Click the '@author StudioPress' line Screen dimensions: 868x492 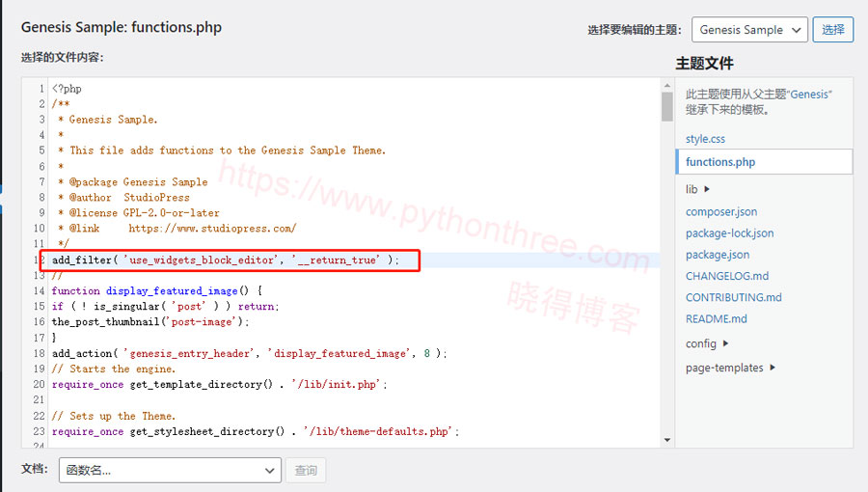click(x=123, y=198)
